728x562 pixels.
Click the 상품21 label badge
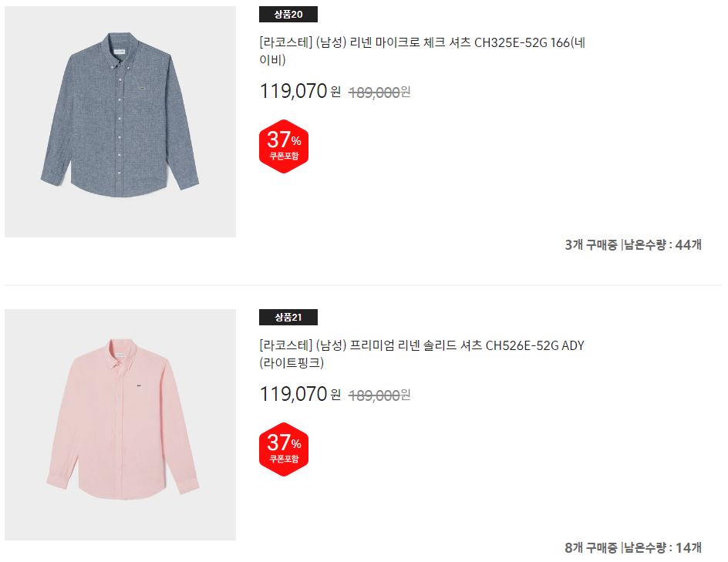pyautogui.click(x=288, y=318)
